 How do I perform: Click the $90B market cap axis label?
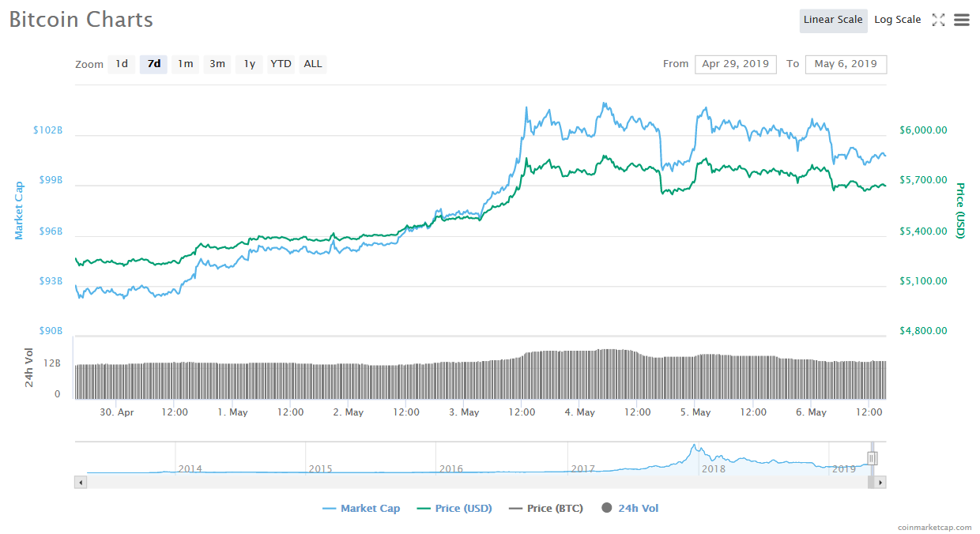51,331
